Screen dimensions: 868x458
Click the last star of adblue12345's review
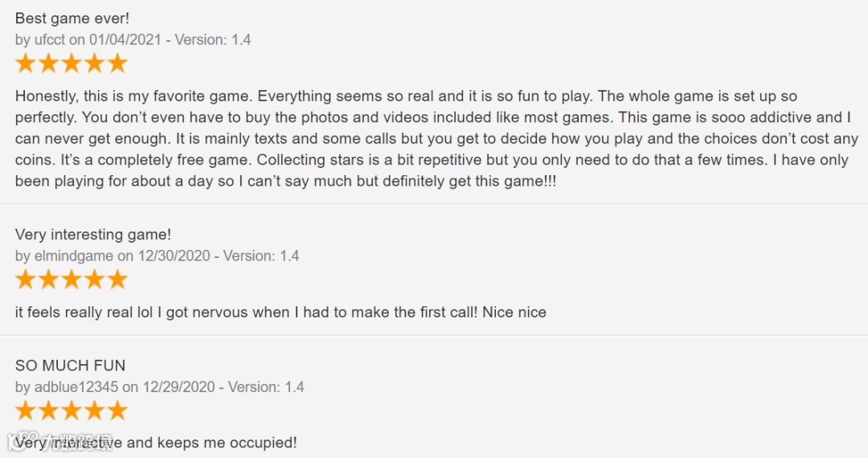click(x=117, y=411)
